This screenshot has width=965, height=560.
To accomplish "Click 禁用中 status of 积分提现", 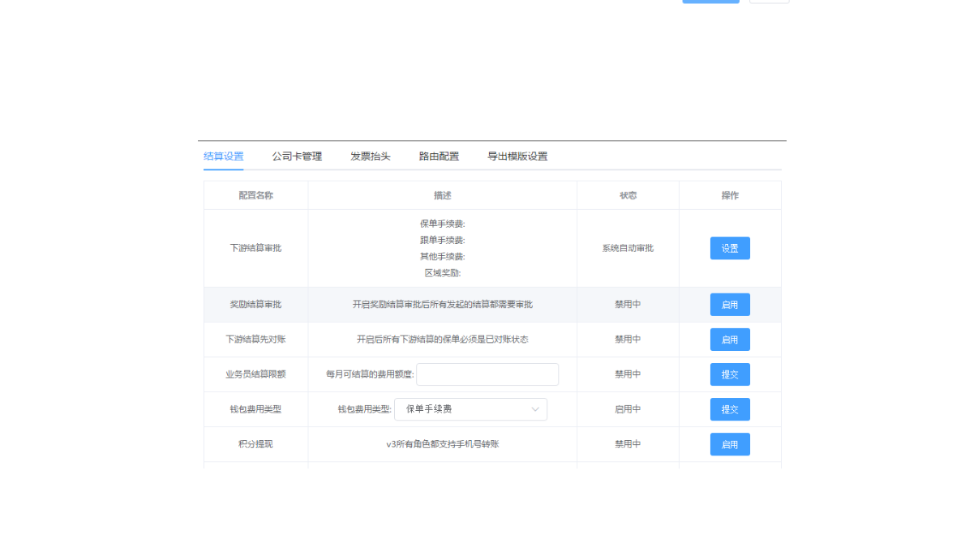I will pos(628,444).
